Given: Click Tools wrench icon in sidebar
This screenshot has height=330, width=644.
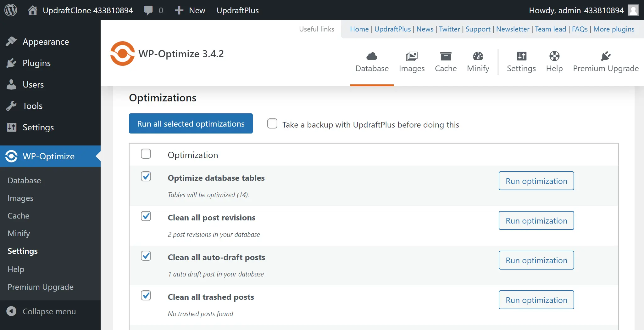Looking at the screenshot, I should (x=11, y=106).
